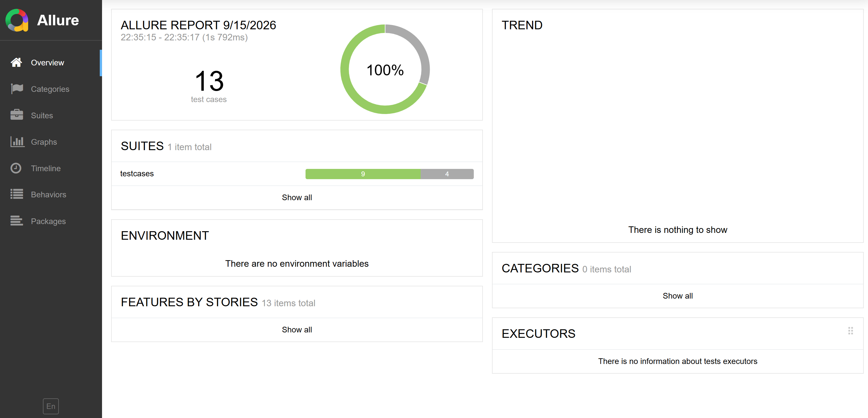Click the Overview home icon
The image size is (868, 418).
(x=16, y=62)
